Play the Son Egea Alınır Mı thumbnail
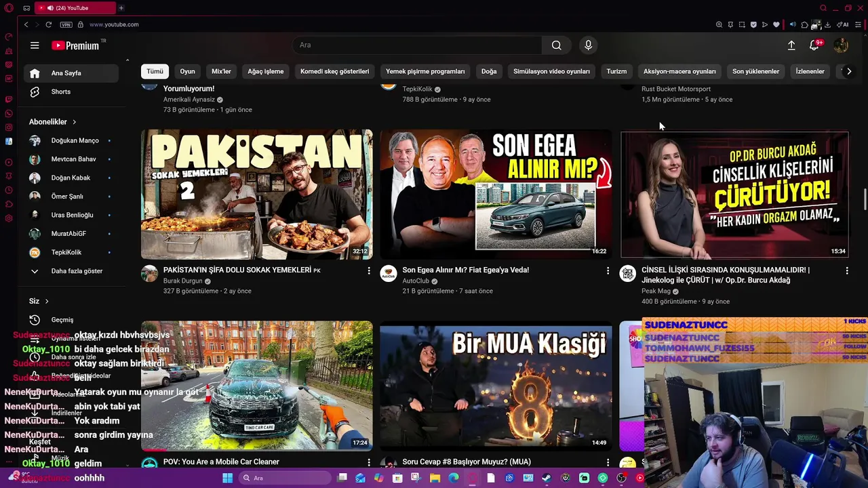Image resolution: width=868 pixels, height=488 pixels. tap(496, 194)
